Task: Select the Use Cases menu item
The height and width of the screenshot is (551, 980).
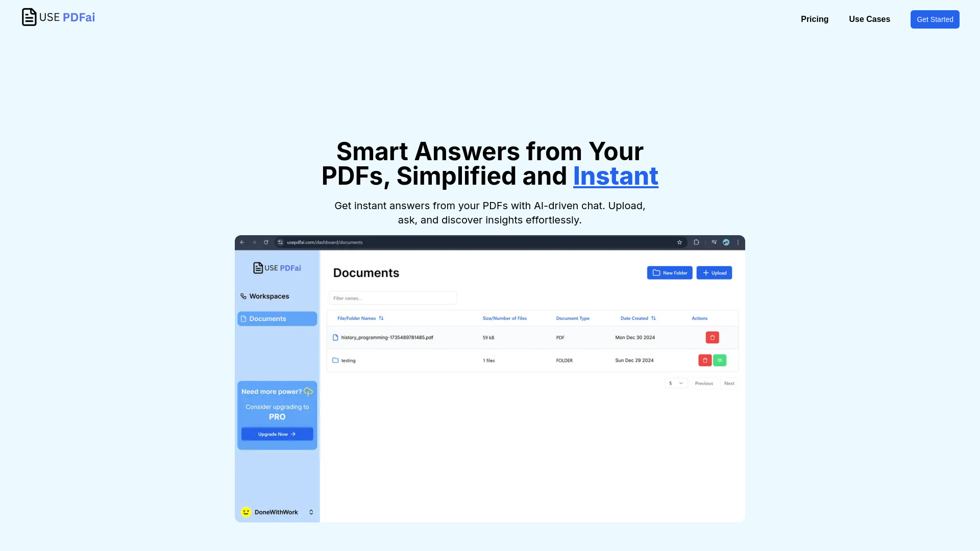Action: [x=869, y=19]
